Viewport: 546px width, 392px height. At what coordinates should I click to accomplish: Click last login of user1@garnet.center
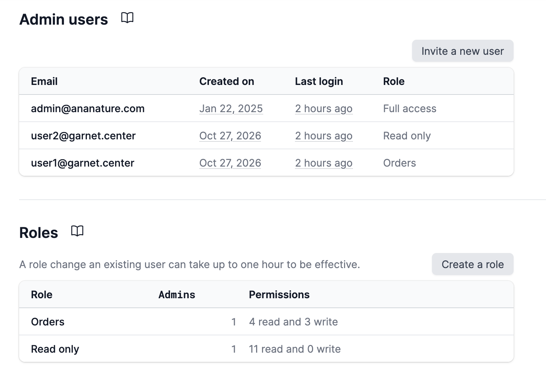[x=324, y=163]
